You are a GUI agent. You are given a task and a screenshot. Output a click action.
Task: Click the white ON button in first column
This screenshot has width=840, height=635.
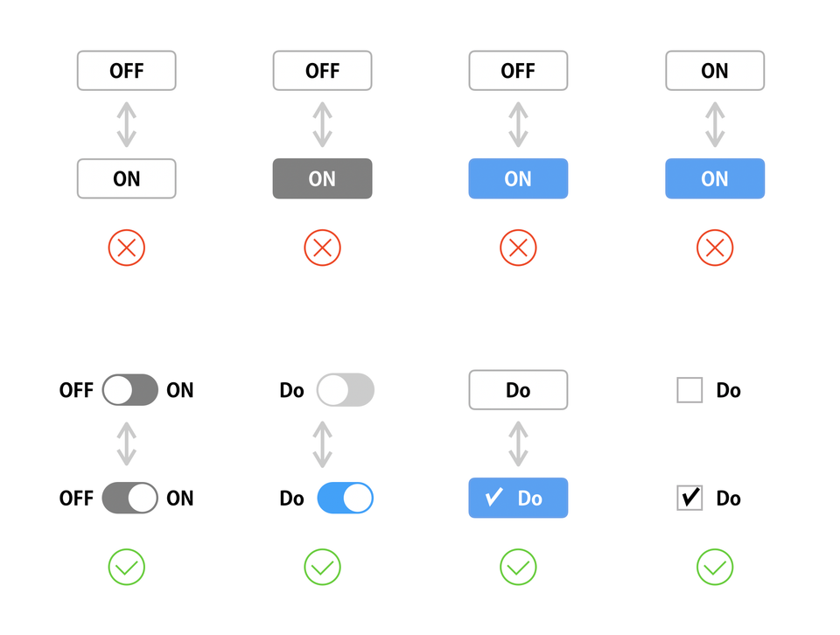[126, 178]
